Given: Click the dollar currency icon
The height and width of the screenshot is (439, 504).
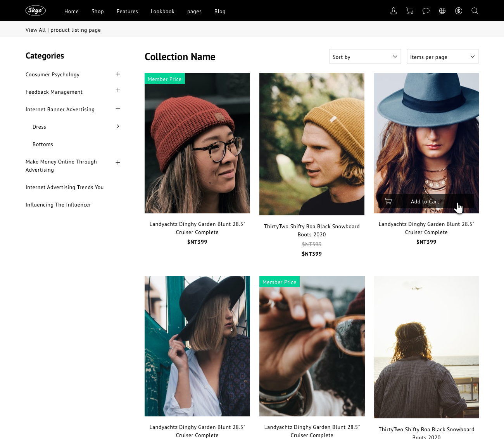Looking at the screenshot, I should tap(459, 11).
